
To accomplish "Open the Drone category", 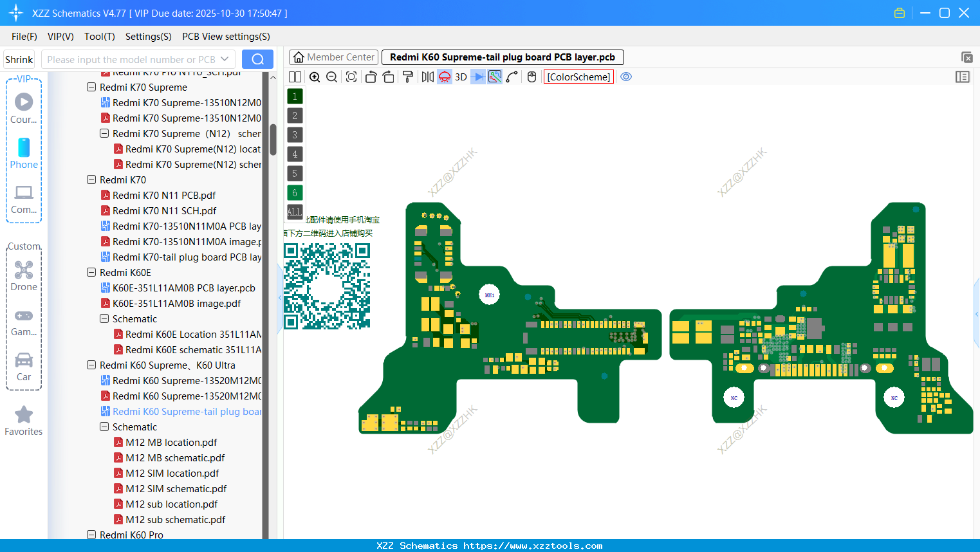I will pos(24,276).
